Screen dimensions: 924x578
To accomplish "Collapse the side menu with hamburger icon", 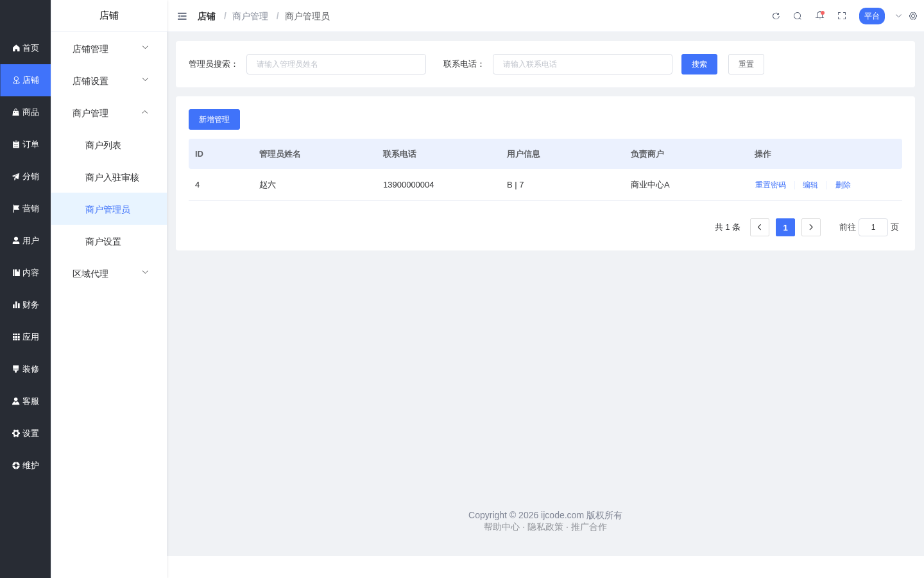I will click(x=182, y=16).
